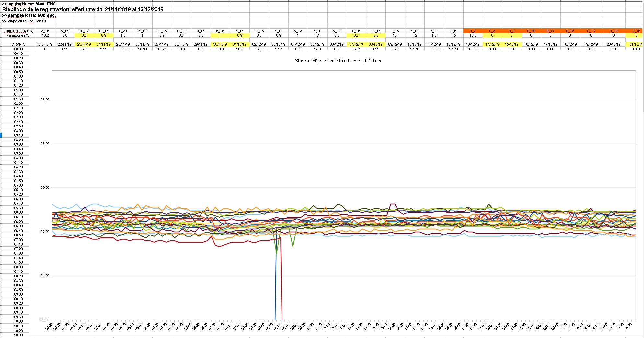Click the Temperature Unit Celsius cell
Screen dimensions: 644x338
(24, 21)
